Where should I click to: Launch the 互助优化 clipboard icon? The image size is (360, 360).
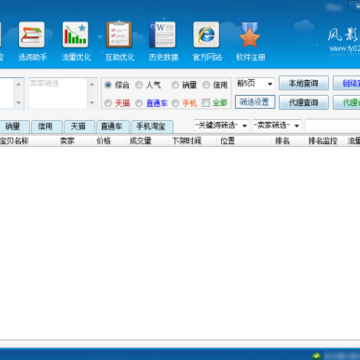pos(119,35)
